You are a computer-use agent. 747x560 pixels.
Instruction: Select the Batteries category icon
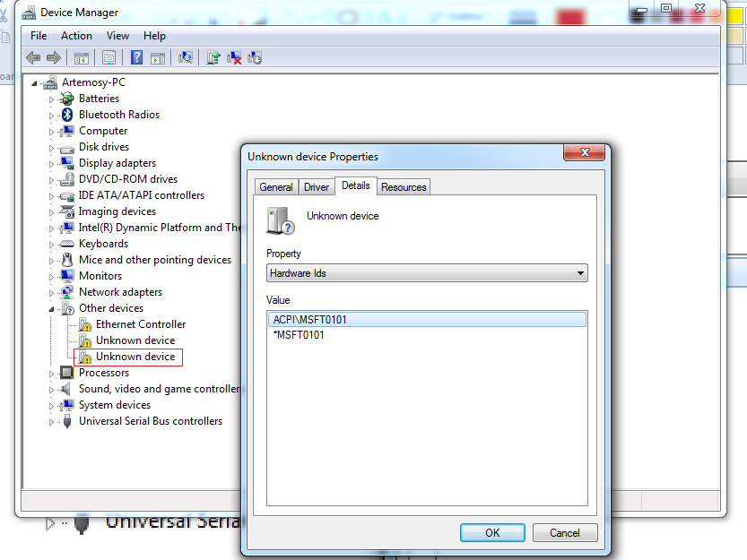pyautogui.click(x=67, y=99)
